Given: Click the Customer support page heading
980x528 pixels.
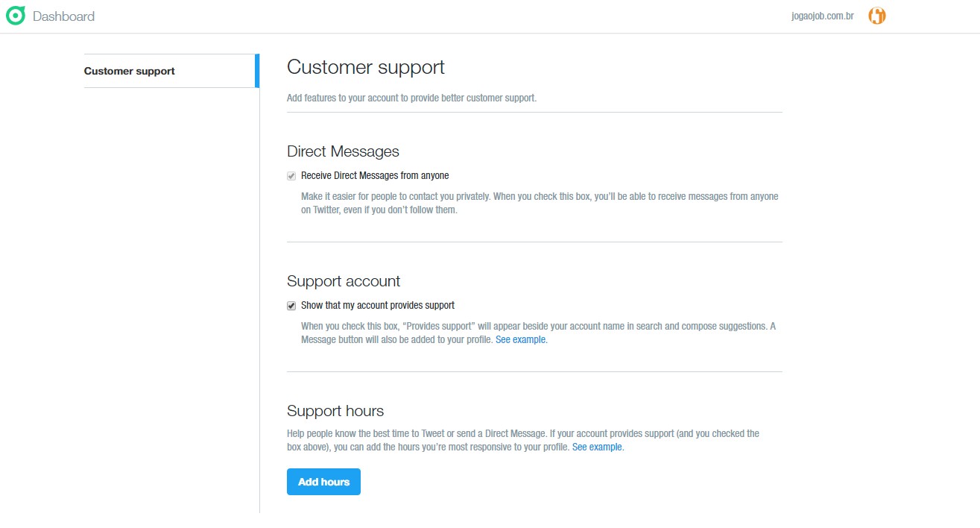Looking at the screenshot, I should 366,67.
